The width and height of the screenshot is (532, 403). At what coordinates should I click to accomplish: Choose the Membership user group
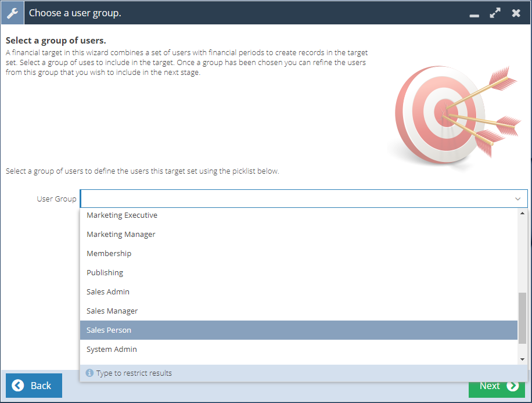[x=299, y=253]
